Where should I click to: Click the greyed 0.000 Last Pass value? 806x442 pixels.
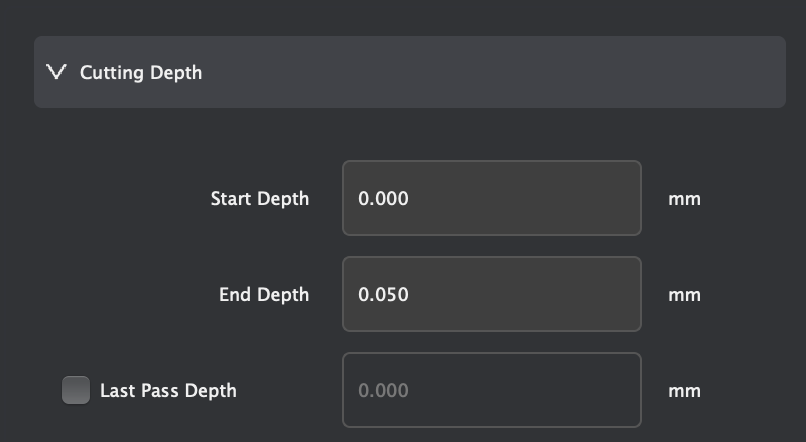coord(383,390)
